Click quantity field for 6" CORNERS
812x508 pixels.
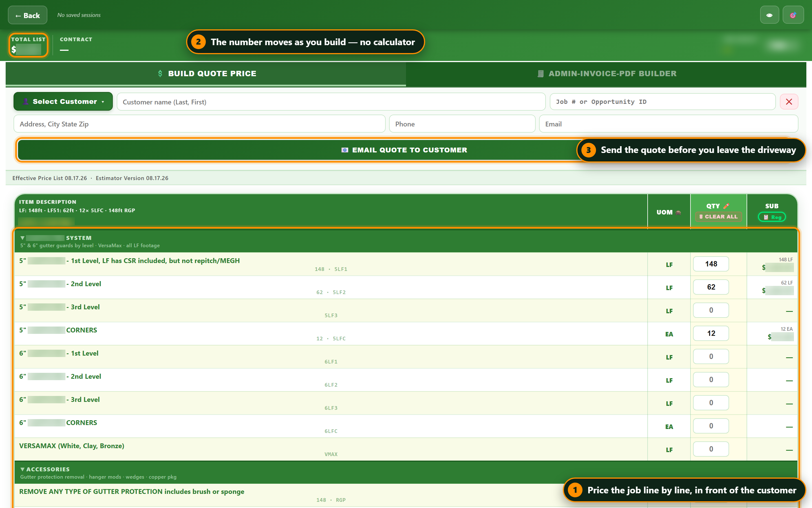coord(711,426)
